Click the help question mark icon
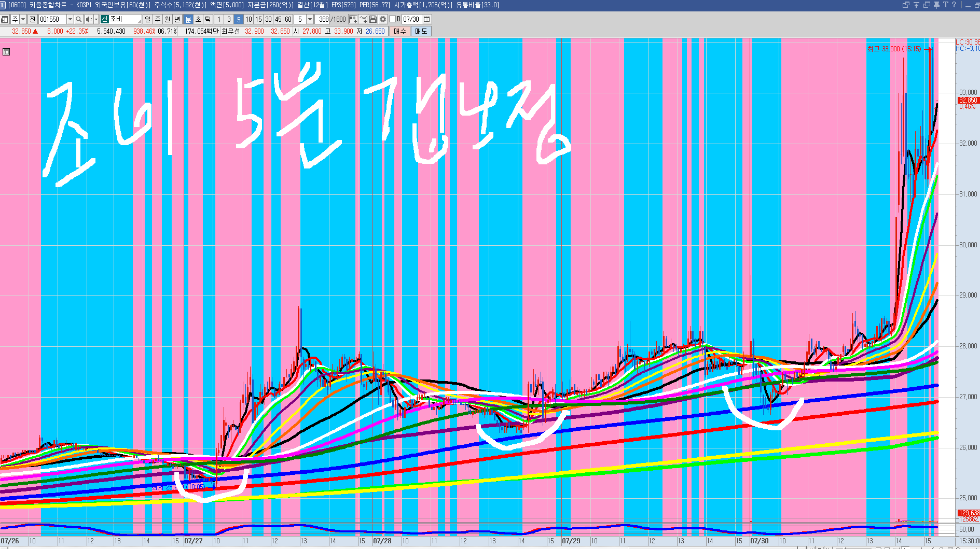The height and width of the screenshot is (549, 980). (954, 5)
